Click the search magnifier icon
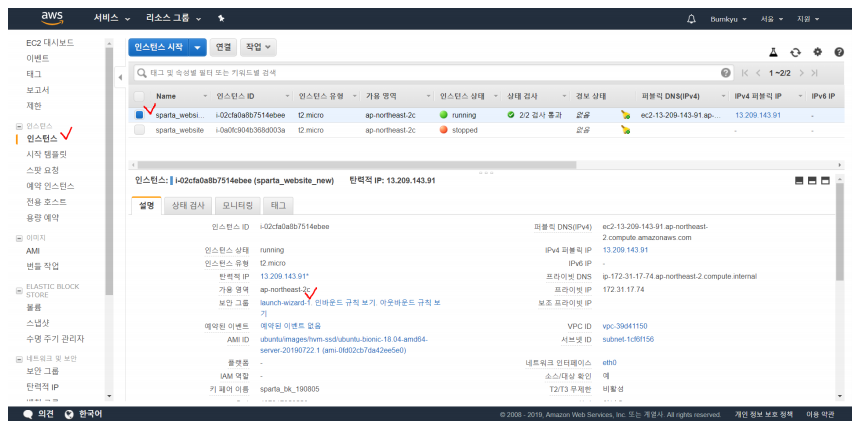 (142, 73)
